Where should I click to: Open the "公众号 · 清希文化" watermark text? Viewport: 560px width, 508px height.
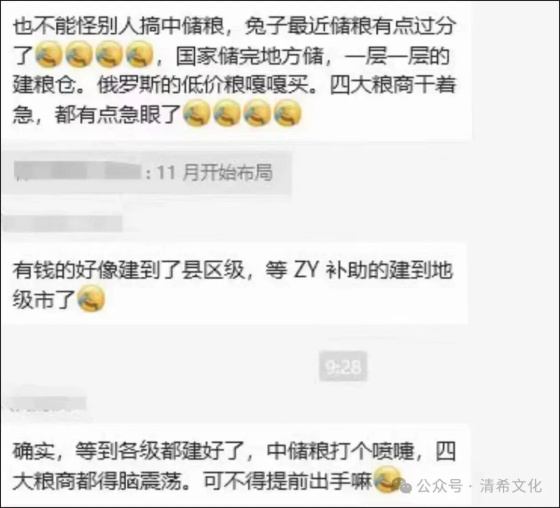pyautogui.click(x=479, y=487)
